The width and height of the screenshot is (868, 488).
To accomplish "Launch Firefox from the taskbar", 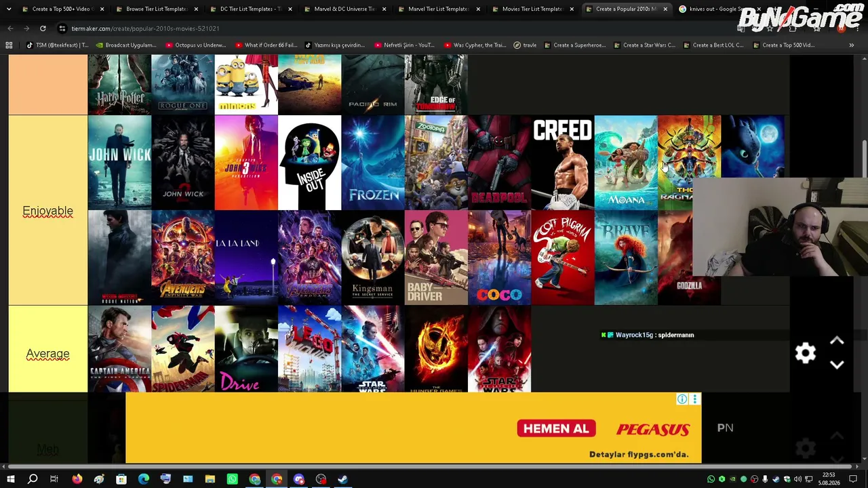I will (77, 479).
